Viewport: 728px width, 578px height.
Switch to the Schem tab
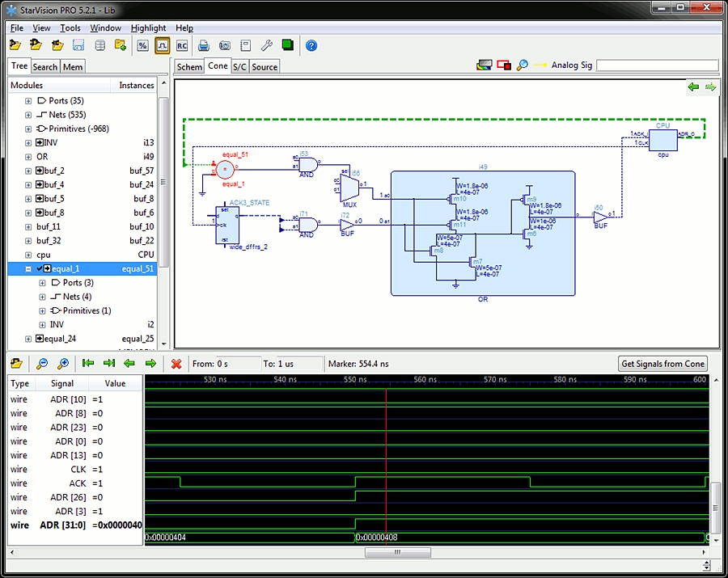point(189,66)
